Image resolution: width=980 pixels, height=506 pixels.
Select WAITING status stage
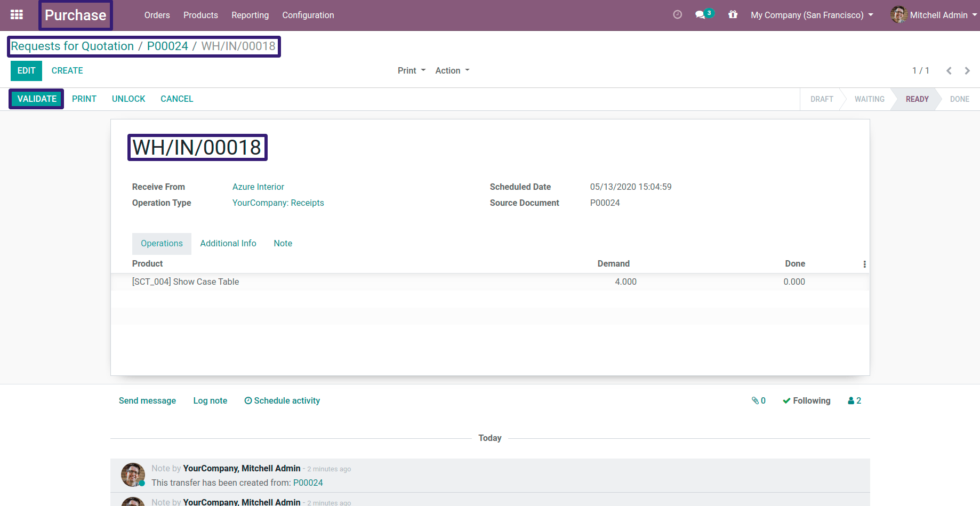pyautogui.click(x=869, y=99)
